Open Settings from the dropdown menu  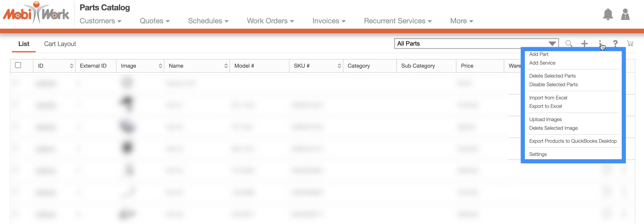tap(538, 154)
